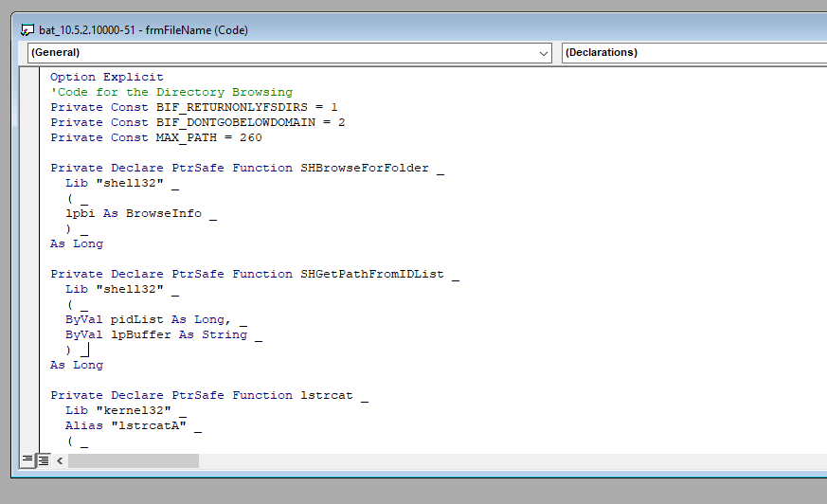Click 'As Long' after SHGetPathFromIDList declaration

[77, 366]
